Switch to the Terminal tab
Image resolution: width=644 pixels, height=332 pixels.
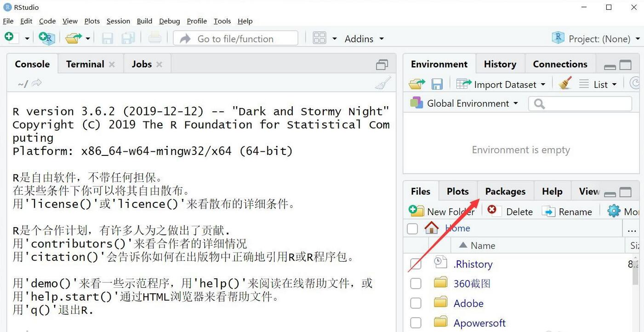(85, 64)
